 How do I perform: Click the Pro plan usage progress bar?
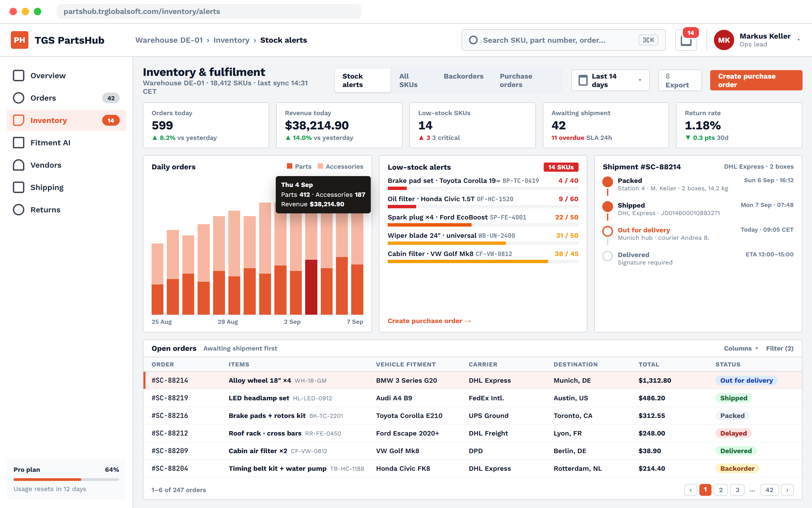coord(66,480)
